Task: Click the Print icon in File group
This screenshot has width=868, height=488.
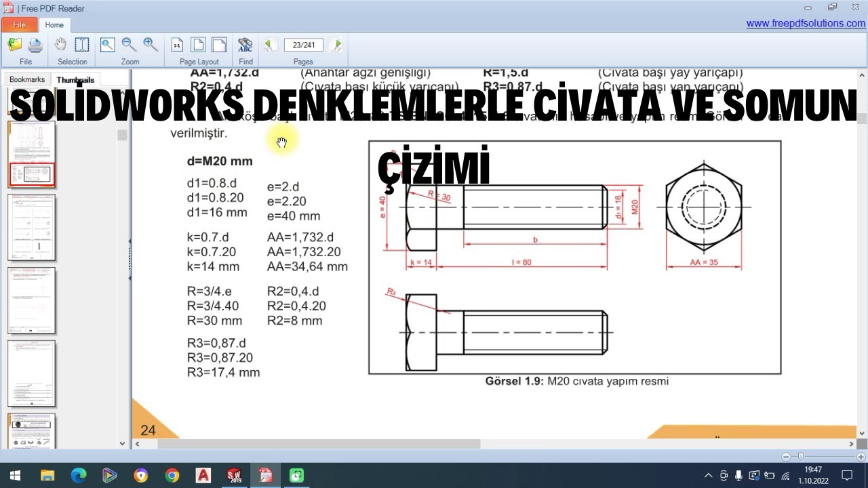Action: coord(35,45)
